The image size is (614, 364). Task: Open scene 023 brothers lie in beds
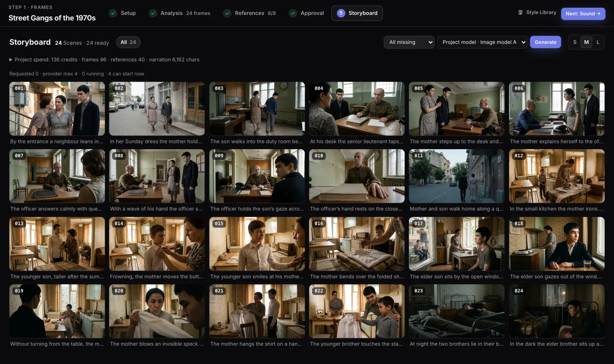[x=457, y=311]
